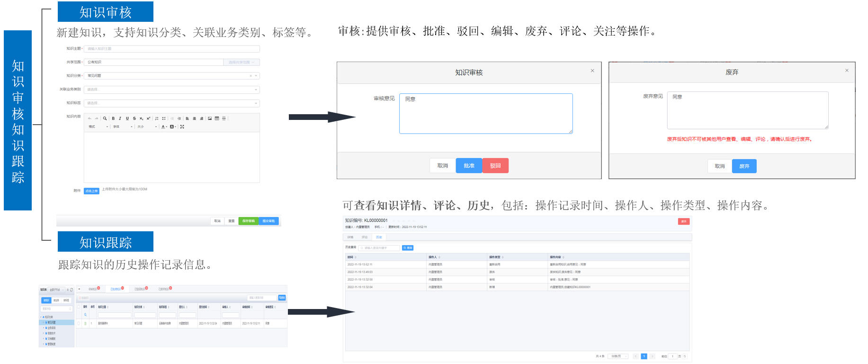The width and height of the screenshot is (868, 364).
Task: Click the 审核意见 text area
Action: click(x=485, y=114)
